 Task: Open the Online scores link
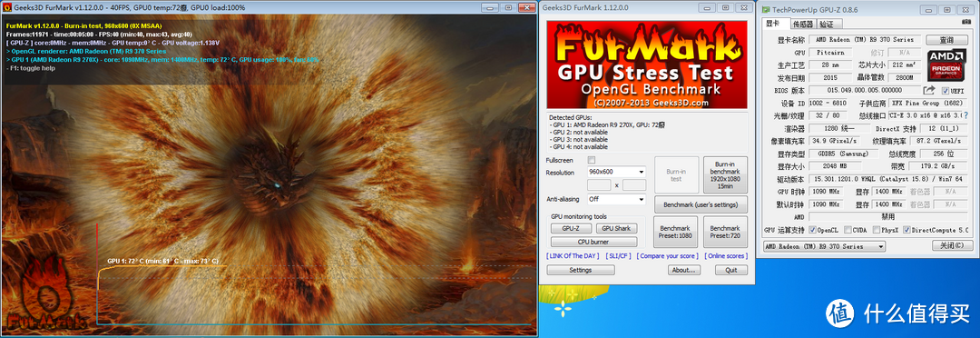726,256
